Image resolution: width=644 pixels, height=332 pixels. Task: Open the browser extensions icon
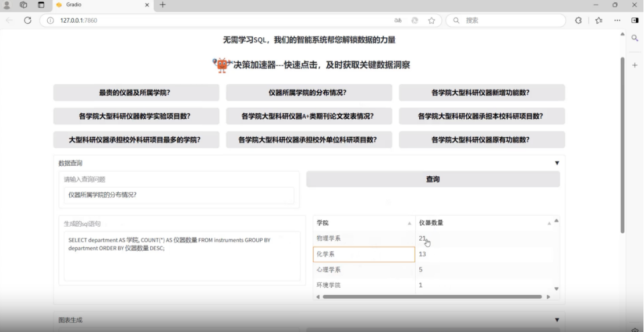pyautogui.click(x=578, y=20)
